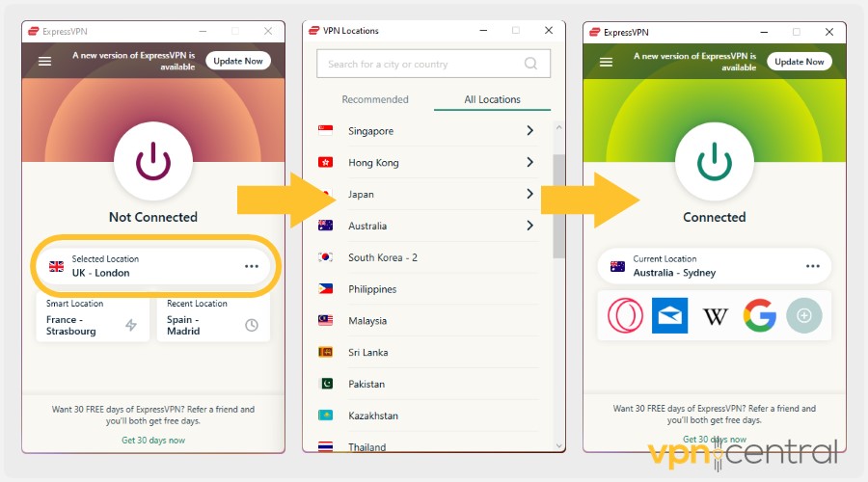Expand Hong Kong server list chevron
This screenshot has width=868, height=482.
coord(529,162)
